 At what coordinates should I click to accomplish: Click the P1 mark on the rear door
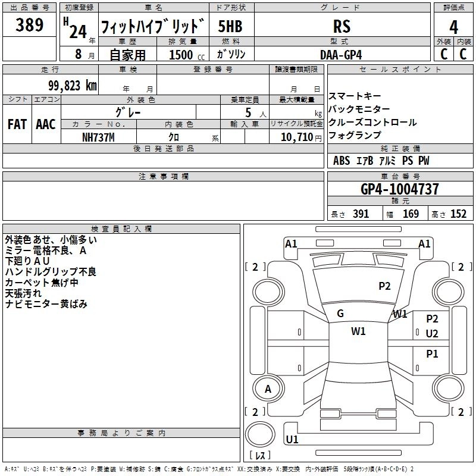point(432,354)
